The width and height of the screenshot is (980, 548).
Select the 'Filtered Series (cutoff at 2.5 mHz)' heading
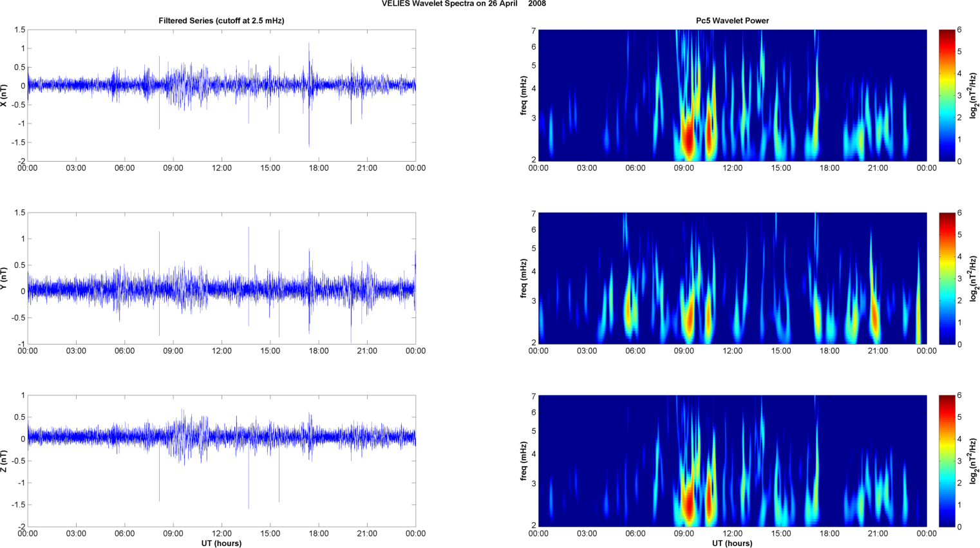pos(221,21)
